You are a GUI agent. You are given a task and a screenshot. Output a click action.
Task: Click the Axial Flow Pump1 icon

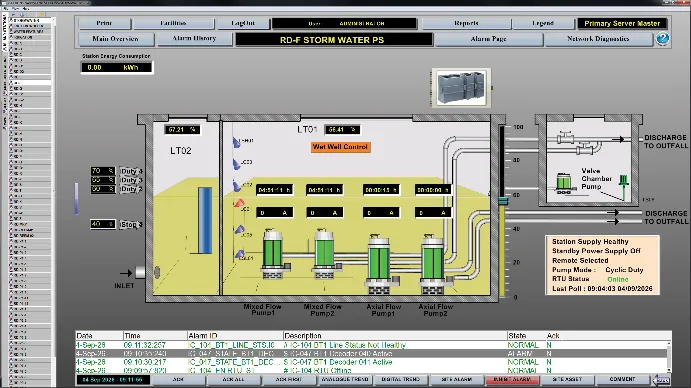point(379,264)
